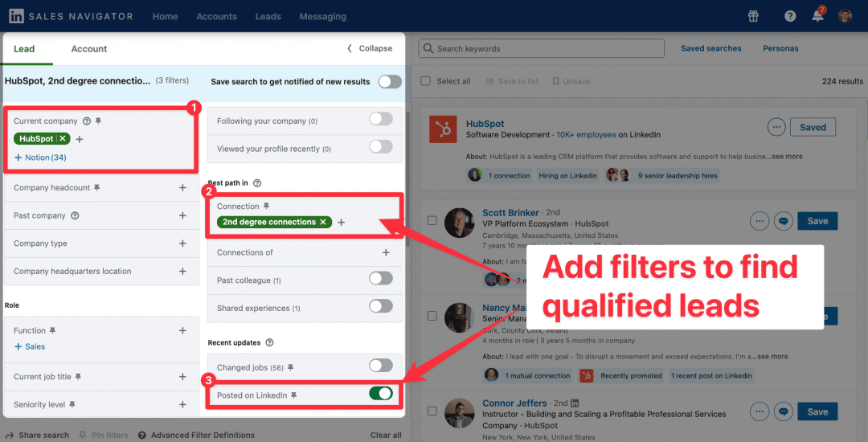Add another connection degree with plus
Image resolution: width=868 pixels, height=442 pixels.
pos(341,223)
